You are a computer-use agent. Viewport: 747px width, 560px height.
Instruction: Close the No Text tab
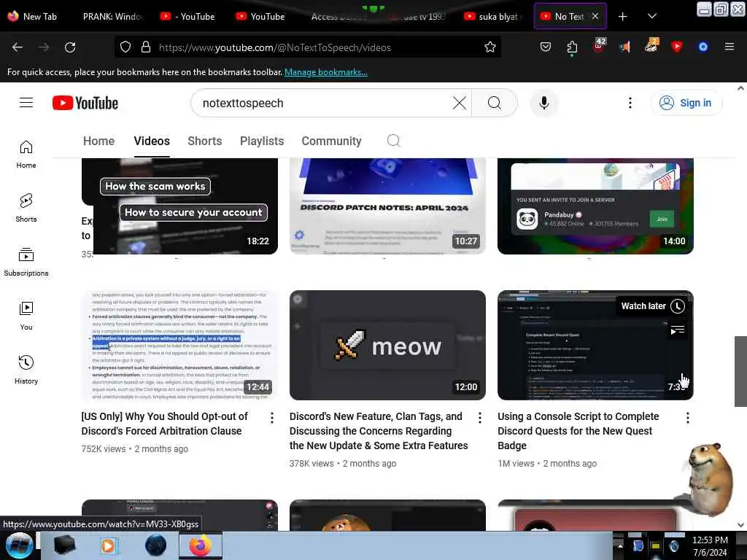tap(595, 16)
